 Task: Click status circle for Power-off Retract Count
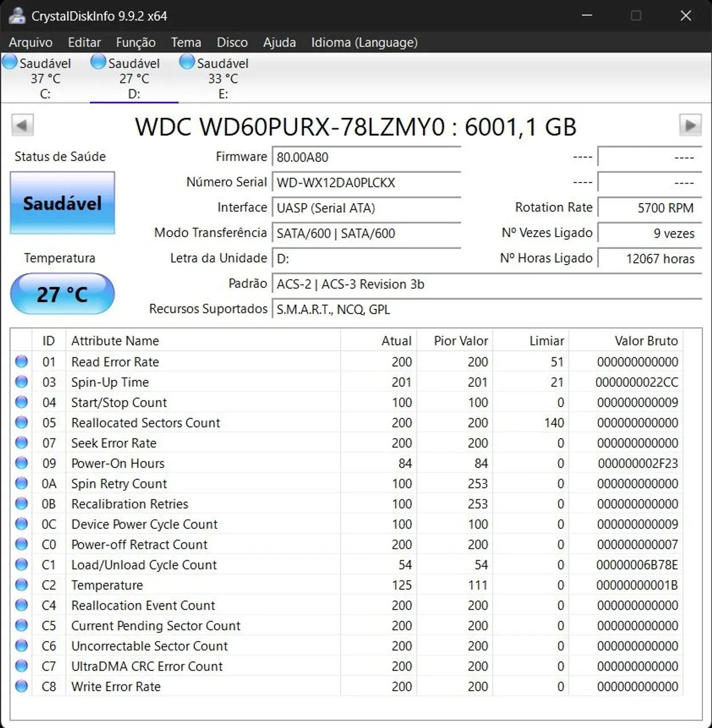tap(22, 544)
